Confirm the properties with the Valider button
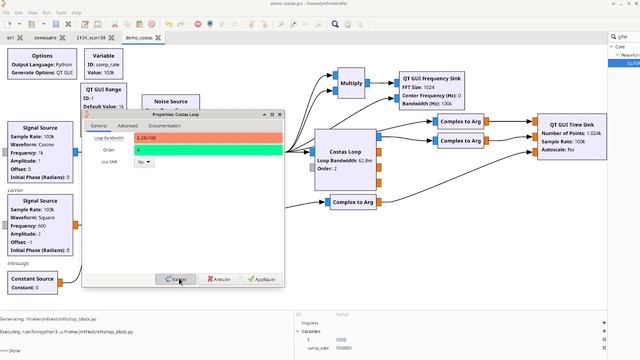The image size is (640, 360). point(176,279)
